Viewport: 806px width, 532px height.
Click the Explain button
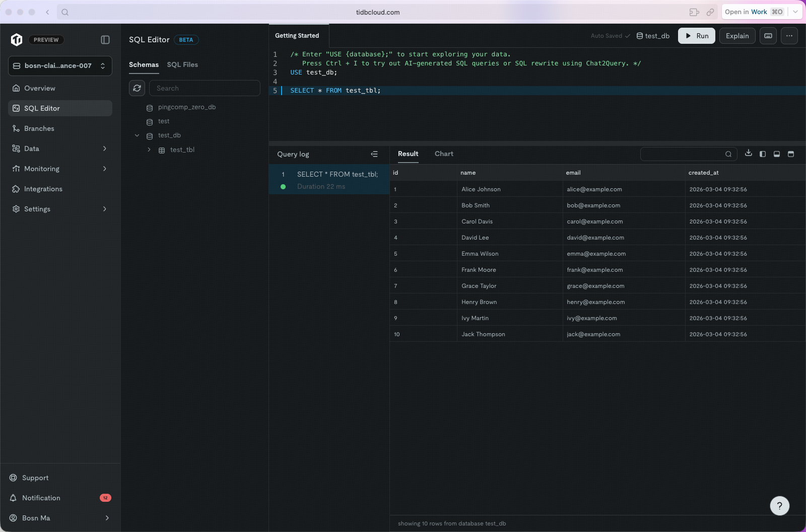(737, 36)
